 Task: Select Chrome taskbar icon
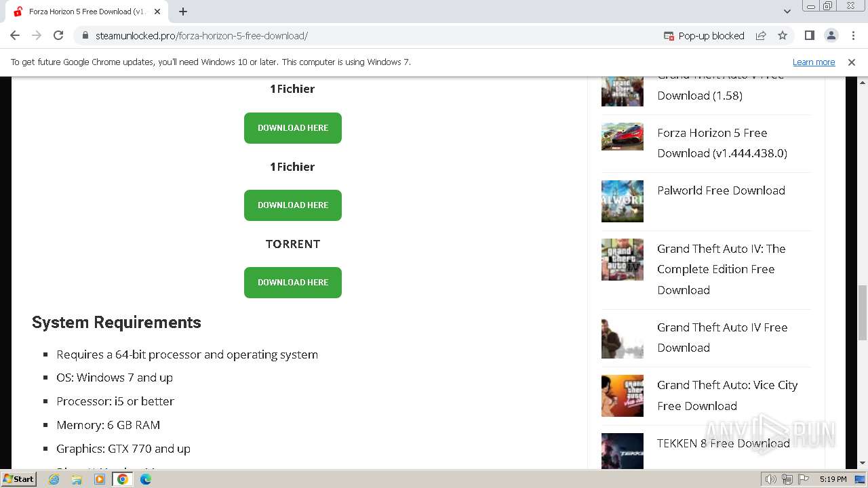tap(122, 479)
